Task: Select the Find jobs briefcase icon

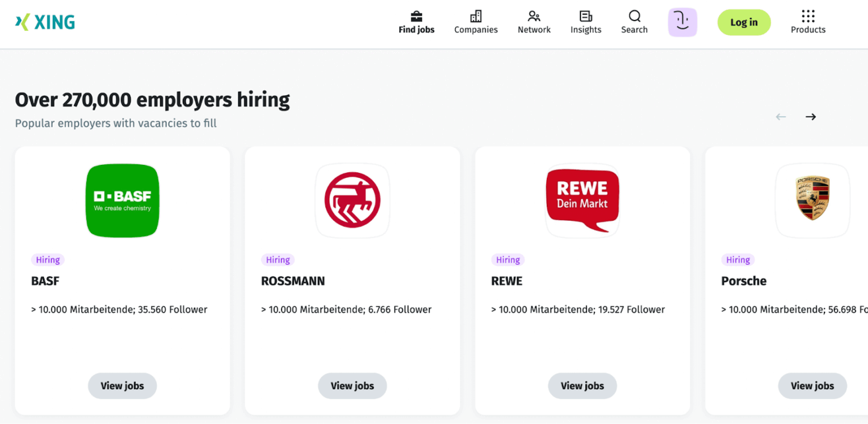Action: pyautogui.click(x=416, y=15)
